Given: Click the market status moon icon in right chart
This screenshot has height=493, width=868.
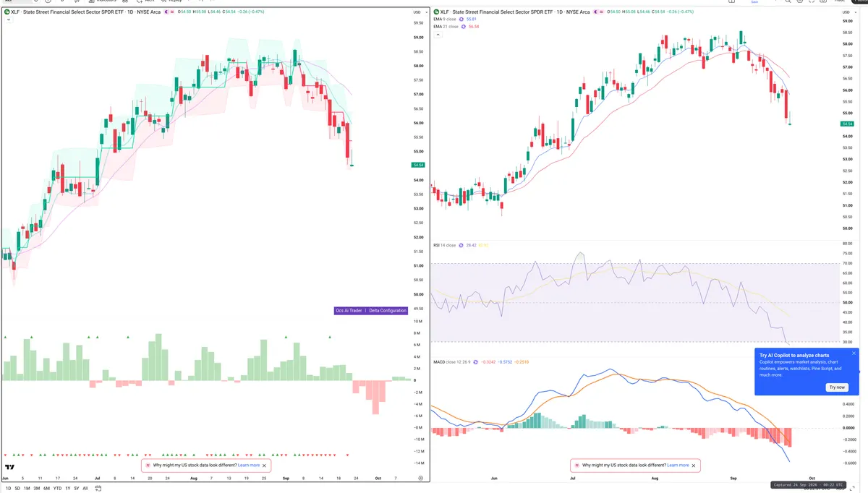Looking at the screenshot, I should click(596, 12).
